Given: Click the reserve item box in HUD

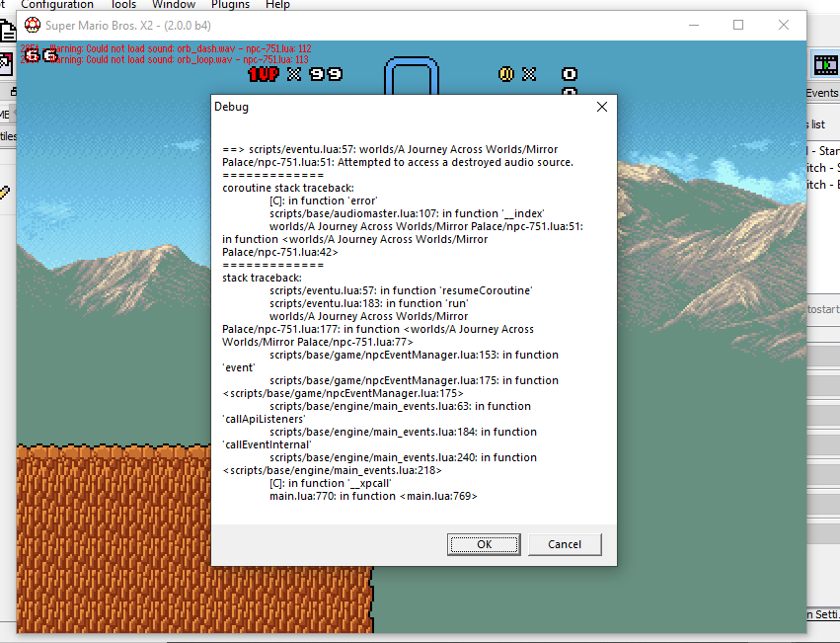Looking at the screenshot, I should point(412,76).
